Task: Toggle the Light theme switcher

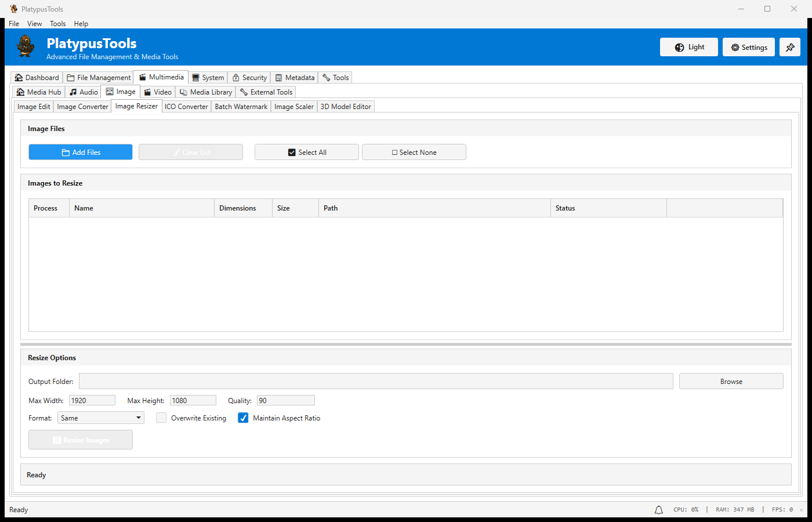Action: coord(688,47)
